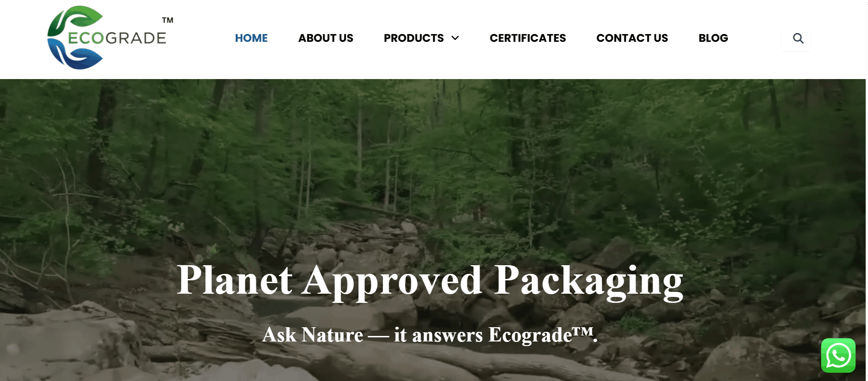Expand the Products dropdown chevron

tap(455, 38)
